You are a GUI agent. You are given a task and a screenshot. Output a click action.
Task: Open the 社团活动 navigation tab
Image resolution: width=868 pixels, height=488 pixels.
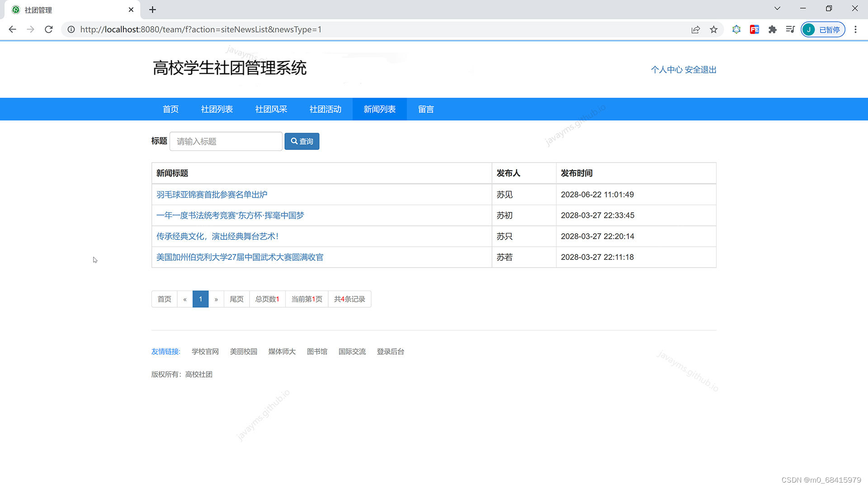(325, 109)
